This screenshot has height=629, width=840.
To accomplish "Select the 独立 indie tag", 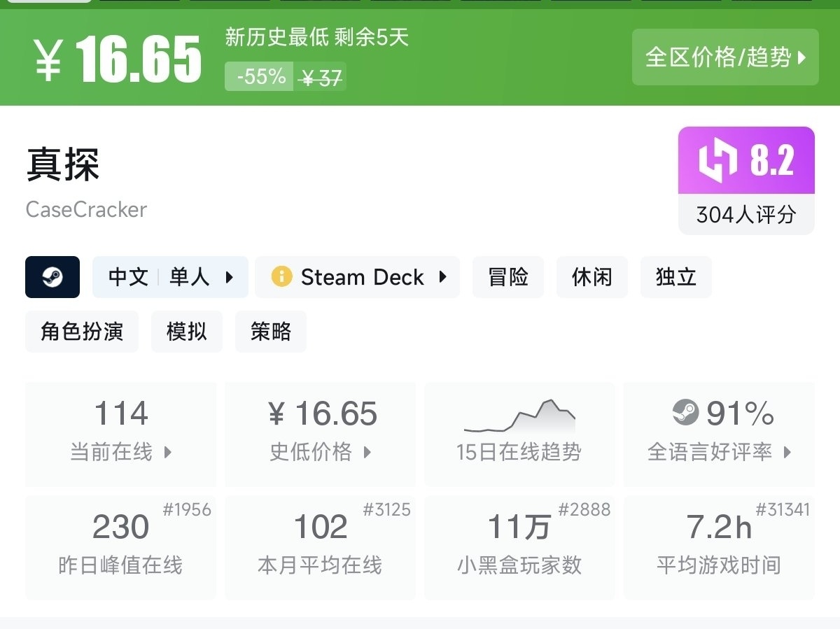I will 676,277.
